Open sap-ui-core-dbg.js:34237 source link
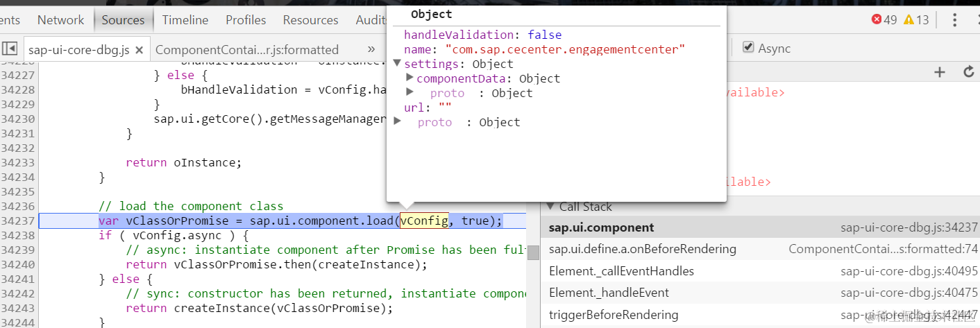The height and width of the screenshot is (328, 980). (909, 227)
